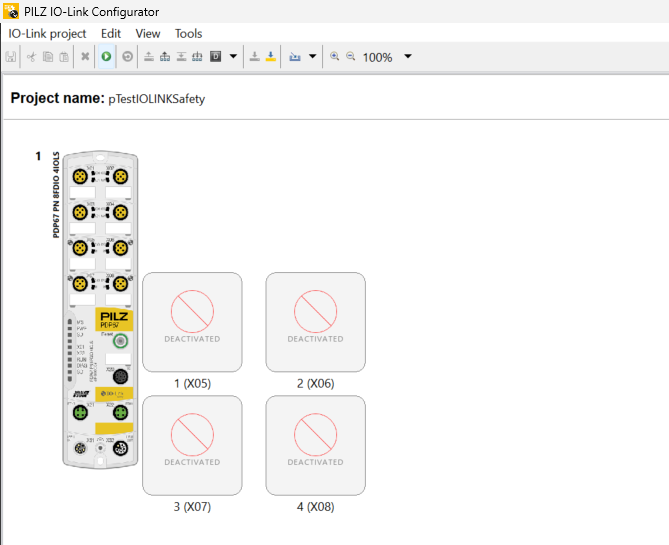This screenshot has height=545, width=669.
Task: Select deactivated port 1 (X05) tile
Action: (192, 322)
